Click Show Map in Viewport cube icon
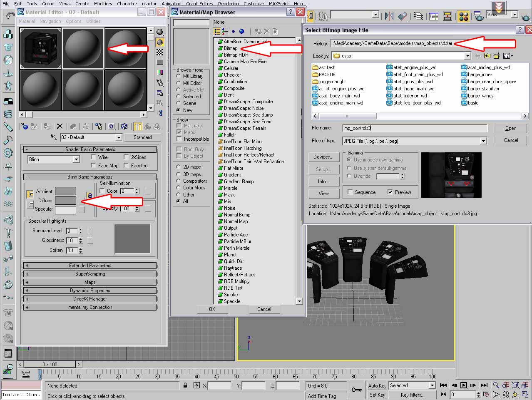Screen dimensions: 532x400 click(x=124, y=127)
